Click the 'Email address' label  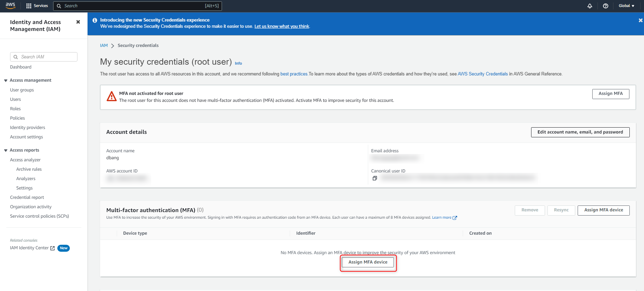tap(385, 151)
